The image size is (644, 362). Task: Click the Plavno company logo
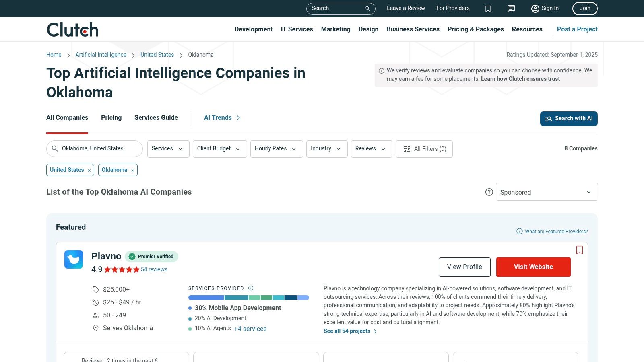pyautogui.click(x=74, y=259)
